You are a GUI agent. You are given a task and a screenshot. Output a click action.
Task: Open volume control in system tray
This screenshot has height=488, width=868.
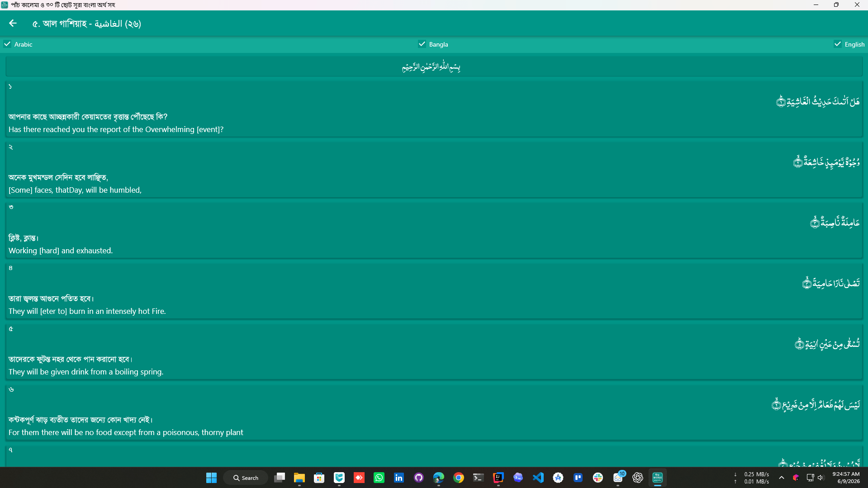(821, 478)
